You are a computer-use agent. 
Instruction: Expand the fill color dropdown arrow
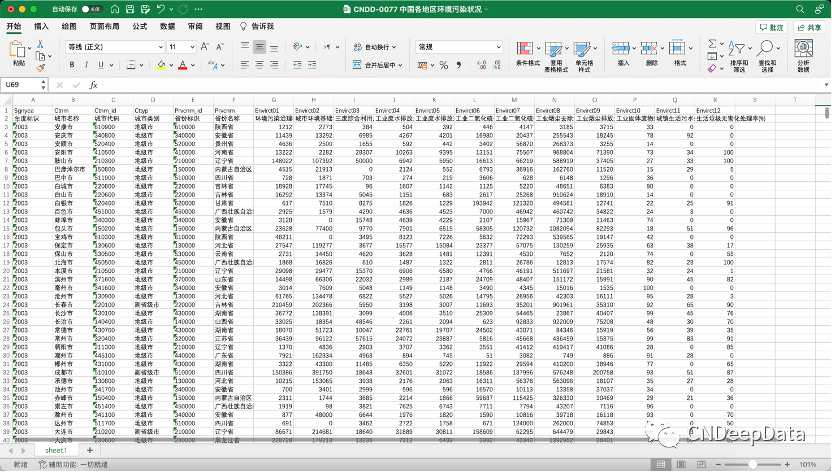click(171, 65)
